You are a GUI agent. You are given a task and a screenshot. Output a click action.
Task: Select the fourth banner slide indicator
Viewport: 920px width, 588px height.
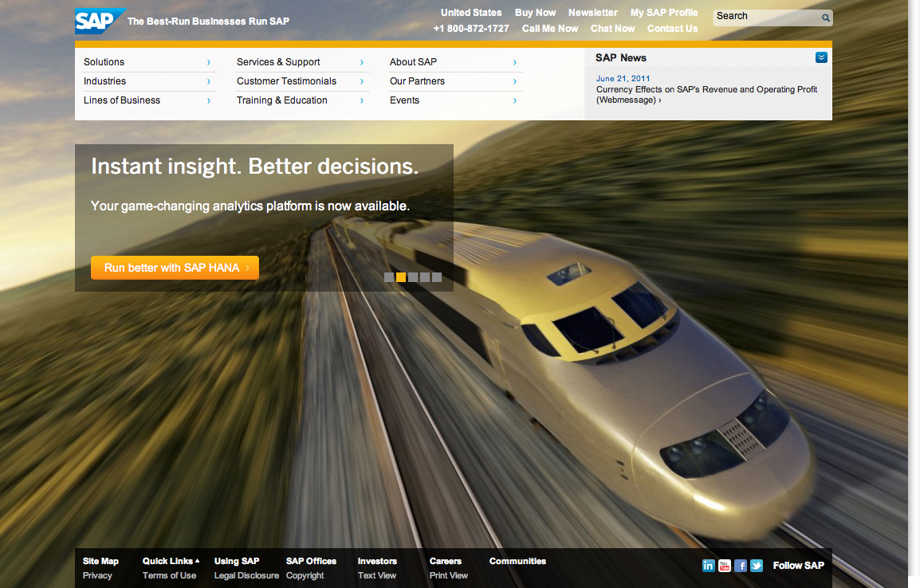(x=425, y=277)
